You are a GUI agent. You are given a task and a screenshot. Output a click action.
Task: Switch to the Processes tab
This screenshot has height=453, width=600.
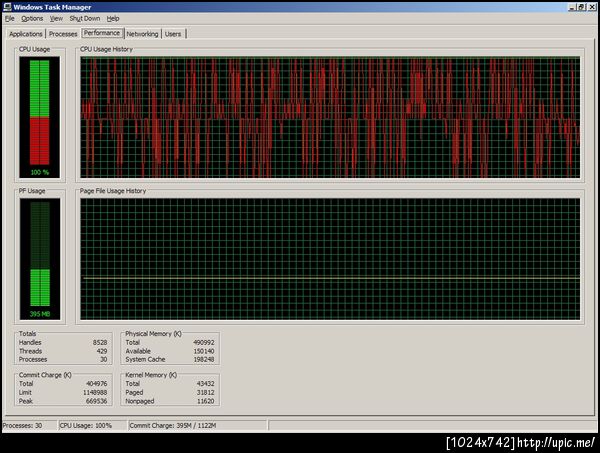coord(63,34)
